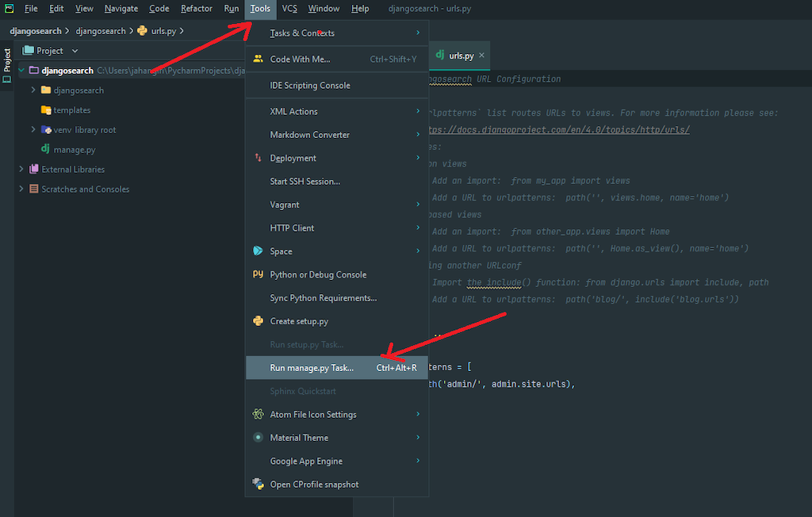Click the Open CProfile snapshot icon
The image size is (812, 517).
click(x=257, y=484)
